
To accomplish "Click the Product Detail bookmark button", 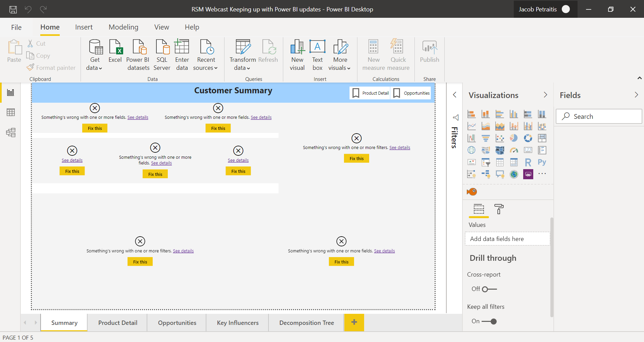I will [x=370, y=93].
